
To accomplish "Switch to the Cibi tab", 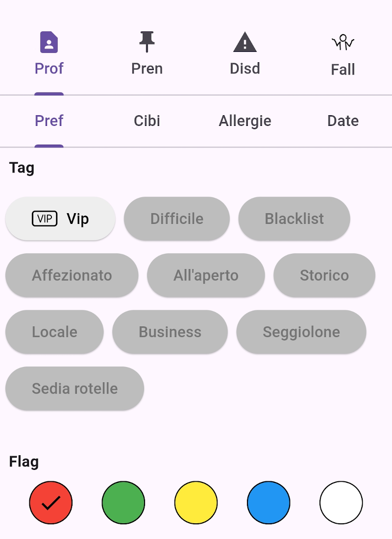I will click(147, 121).
